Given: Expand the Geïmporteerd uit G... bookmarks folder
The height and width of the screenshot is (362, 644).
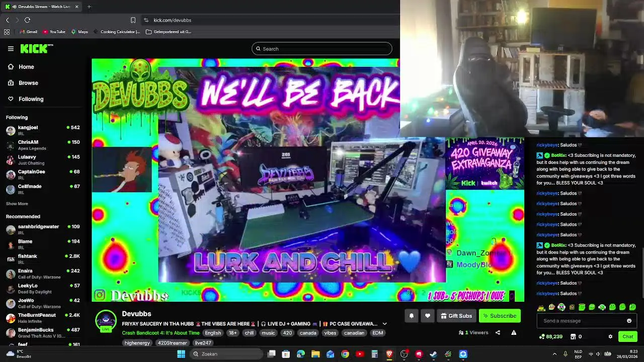Looking at the screenshot, I should (169, 32).
